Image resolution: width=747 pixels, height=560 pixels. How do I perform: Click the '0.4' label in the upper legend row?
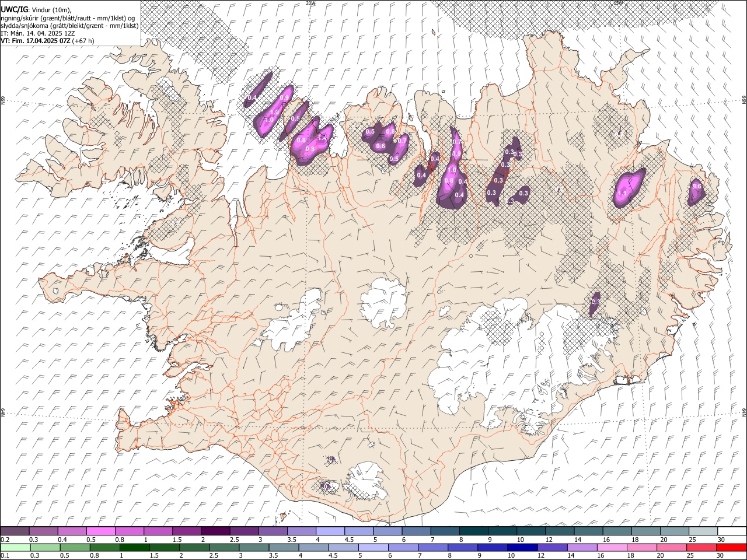[x=63, y=540]
